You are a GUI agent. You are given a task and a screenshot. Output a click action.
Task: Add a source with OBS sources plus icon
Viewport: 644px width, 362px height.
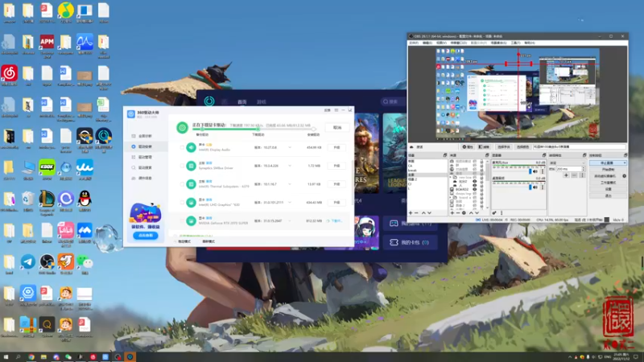[x=452, y=212]
